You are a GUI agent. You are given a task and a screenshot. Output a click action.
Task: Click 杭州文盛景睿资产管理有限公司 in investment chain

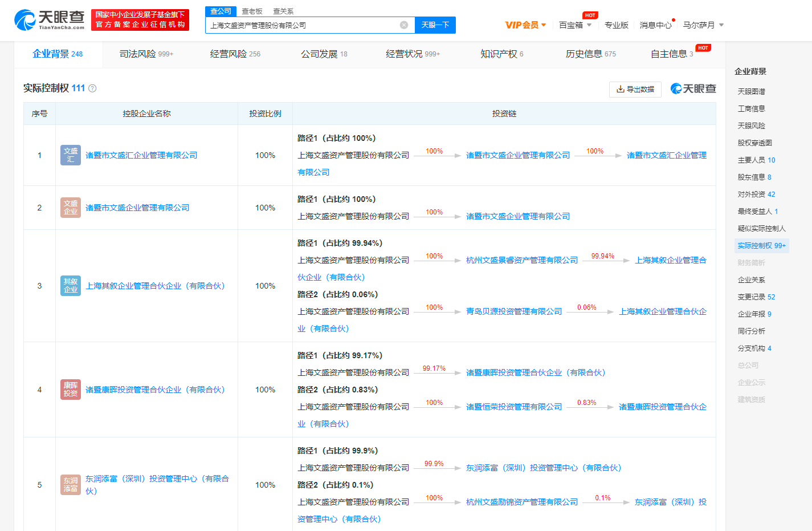coord(522,260)
